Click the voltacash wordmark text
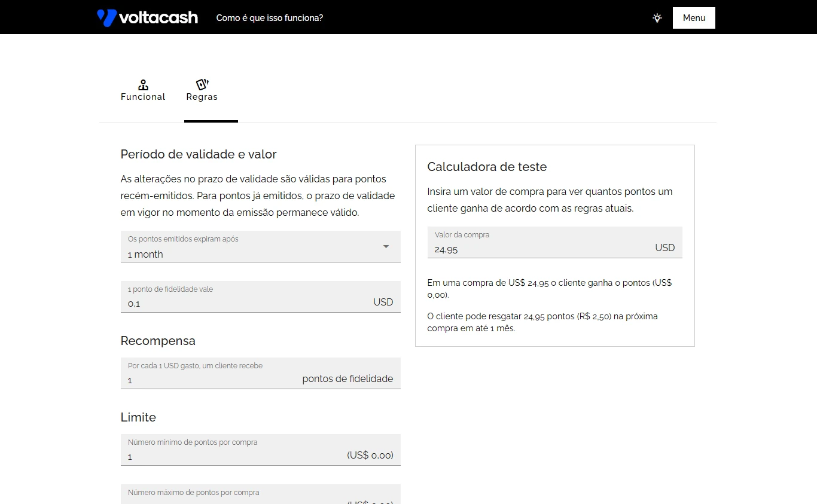The image size is (817, 504). click(x=158, y=18)
